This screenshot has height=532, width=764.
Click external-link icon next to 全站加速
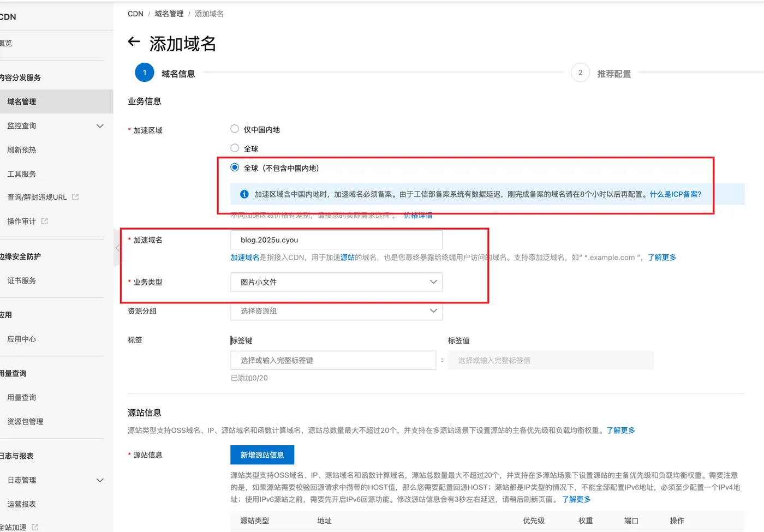click(34, 527)
